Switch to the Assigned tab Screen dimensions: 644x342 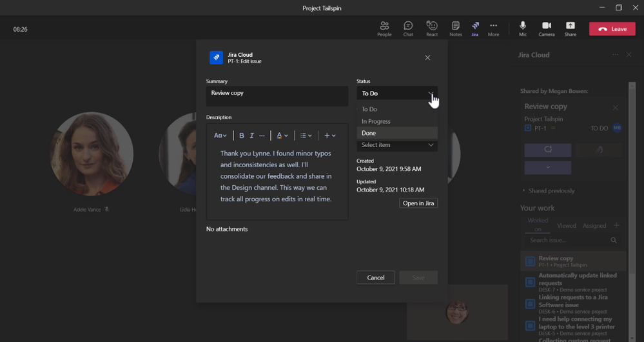click(x=594, y=226)
